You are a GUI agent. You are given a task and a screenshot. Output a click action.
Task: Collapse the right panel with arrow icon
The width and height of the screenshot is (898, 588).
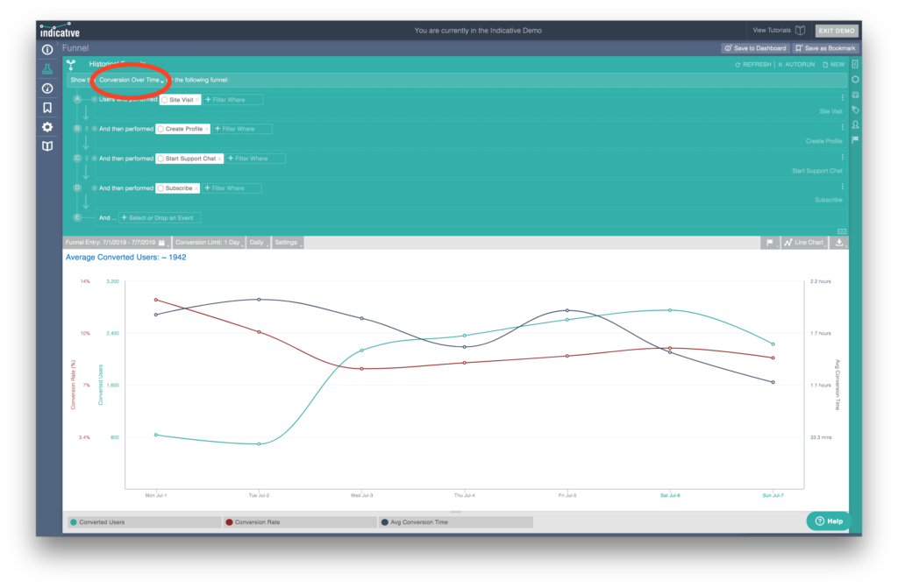point(855,64)
